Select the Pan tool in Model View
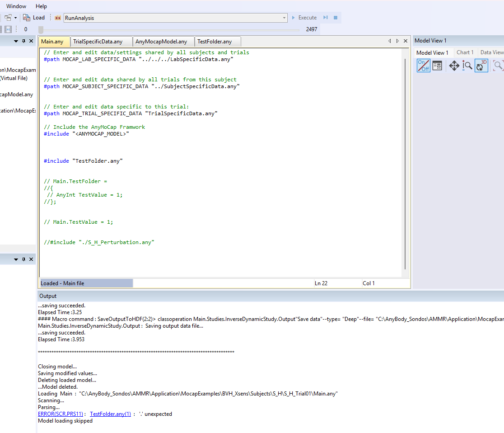The width and height of the screenshot is (504, 433). [454, 66]
